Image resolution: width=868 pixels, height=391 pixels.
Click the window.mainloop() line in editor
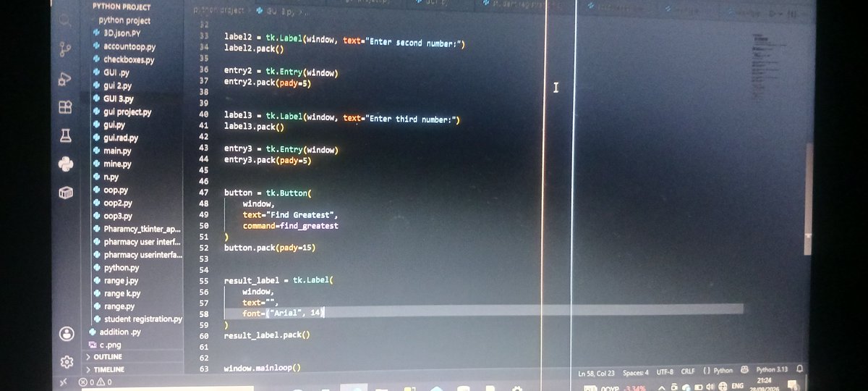point(262,369)
